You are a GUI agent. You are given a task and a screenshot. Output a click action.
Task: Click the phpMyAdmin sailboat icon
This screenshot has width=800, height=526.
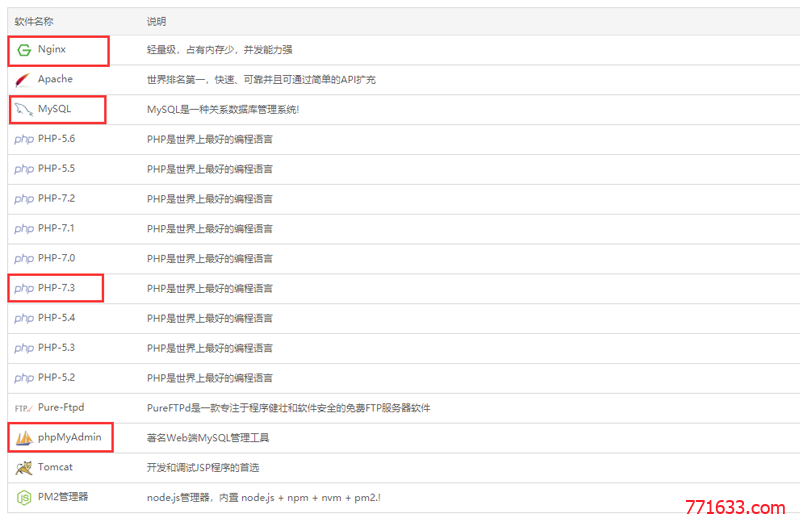click(24, 438)
